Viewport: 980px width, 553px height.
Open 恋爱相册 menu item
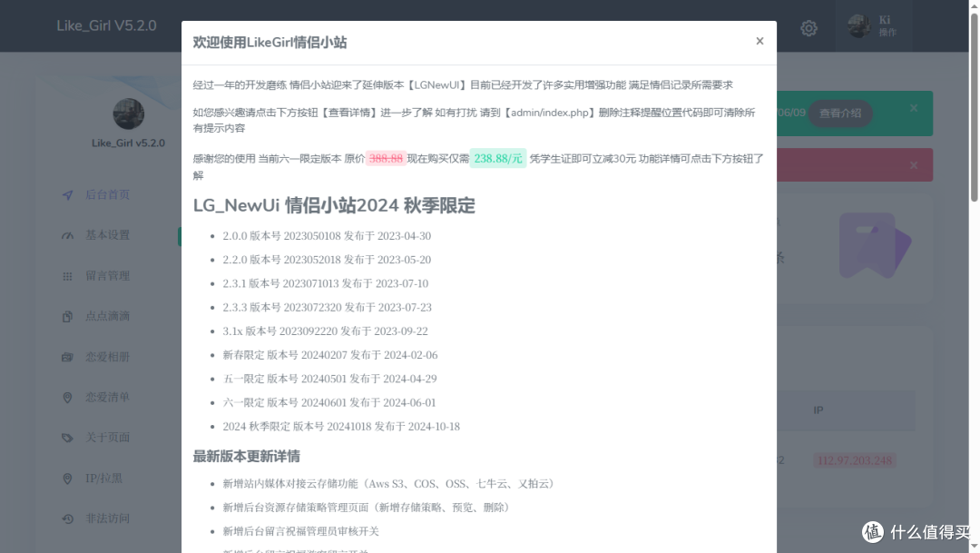[x=107, y=357]
